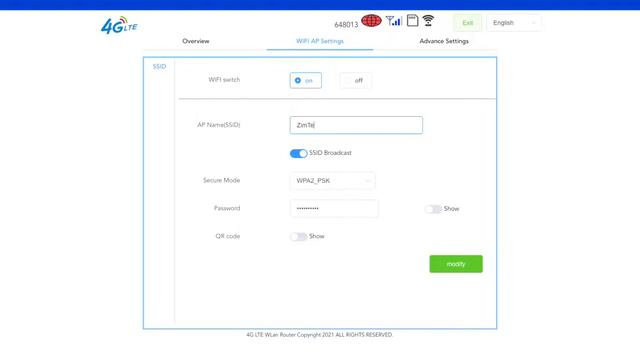The width and height of the screenshot is (640, 360).
Task: Click the cellular signal strength icon
Action: (394, 20)
